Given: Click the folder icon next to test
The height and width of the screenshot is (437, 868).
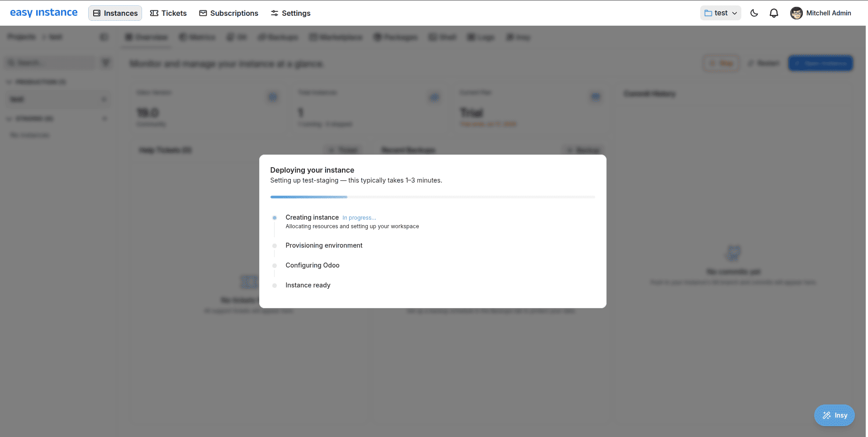Looking at the screenshot, I should (708, 13).
